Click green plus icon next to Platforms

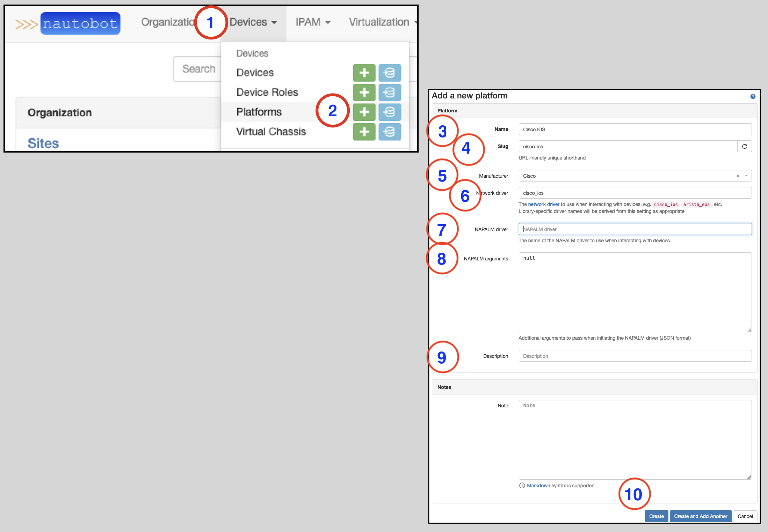point(364,112)
